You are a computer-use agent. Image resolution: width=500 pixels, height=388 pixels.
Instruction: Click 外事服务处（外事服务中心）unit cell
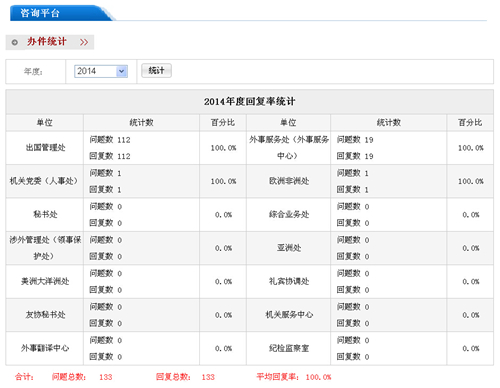[x=289, y=148]
